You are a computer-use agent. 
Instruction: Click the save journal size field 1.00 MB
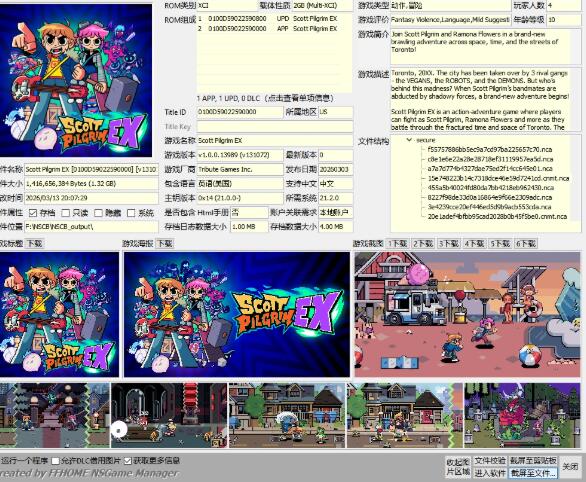coord(249,226)
